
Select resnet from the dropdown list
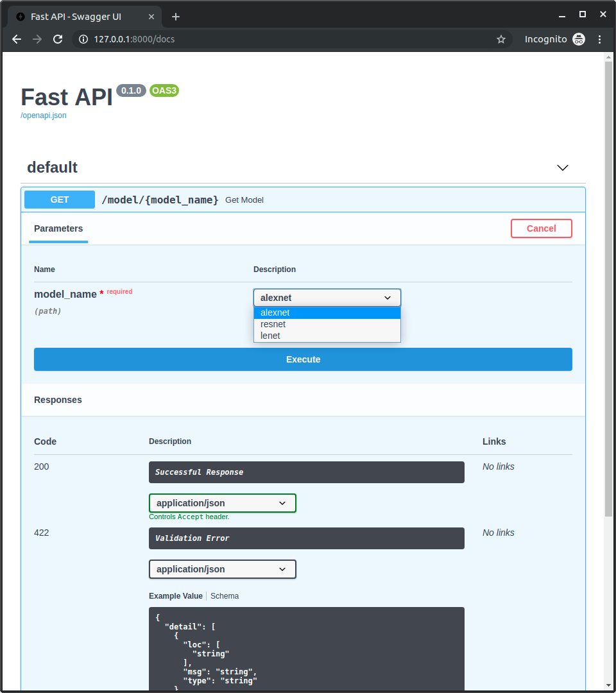click(x=273, y=324)
